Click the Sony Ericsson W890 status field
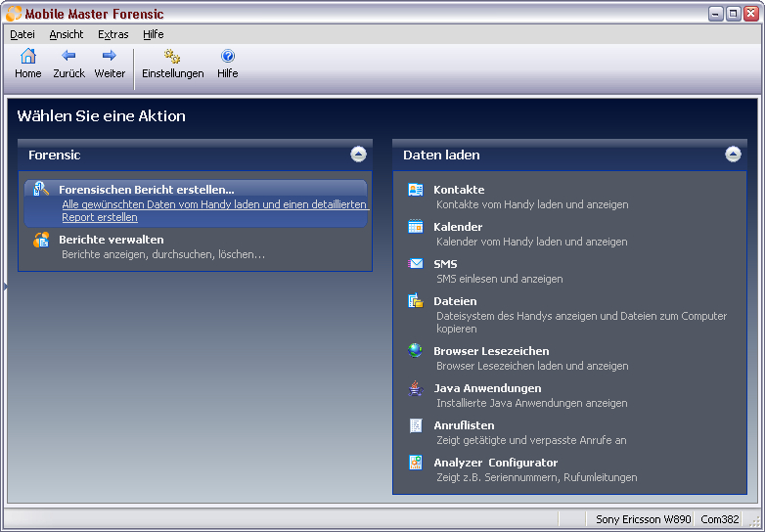 [x=643, y=519]
